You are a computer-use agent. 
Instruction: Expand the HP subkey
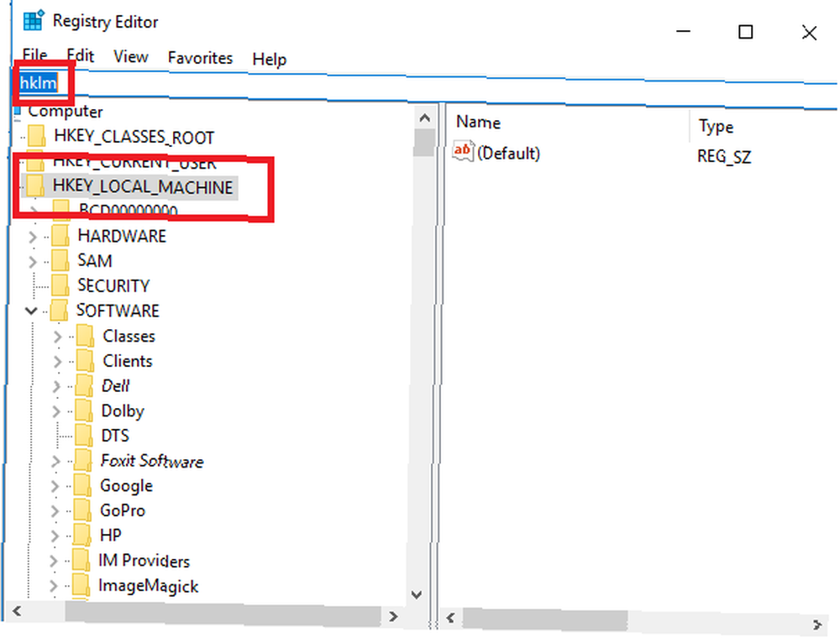(x=55, y=536)
